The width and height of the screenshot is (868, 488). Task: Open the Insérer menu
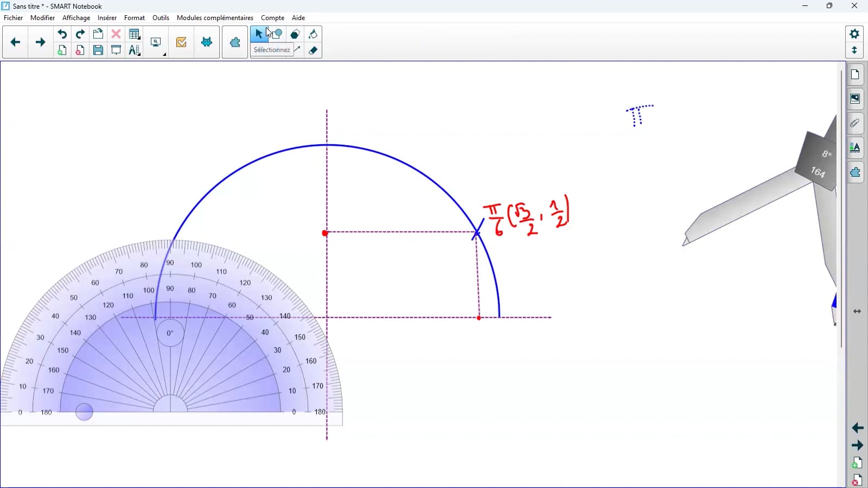pyautogui.click(x=107, y=18)
